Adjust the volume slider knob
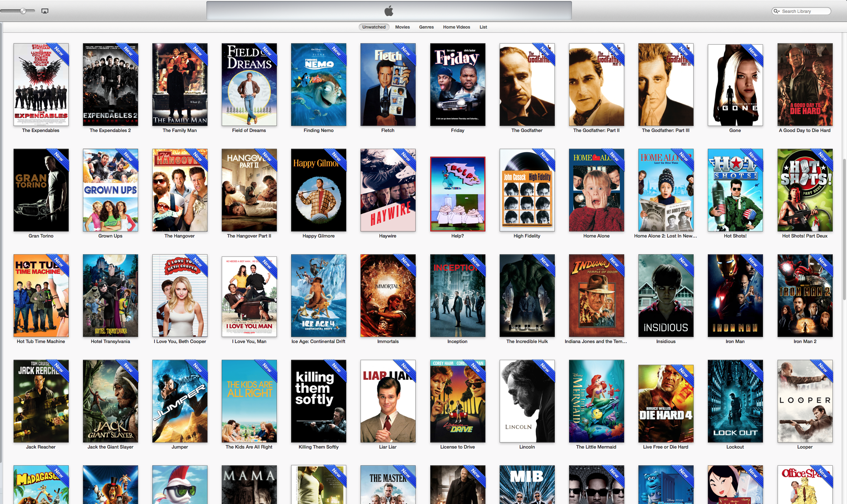 pos(23,11)
